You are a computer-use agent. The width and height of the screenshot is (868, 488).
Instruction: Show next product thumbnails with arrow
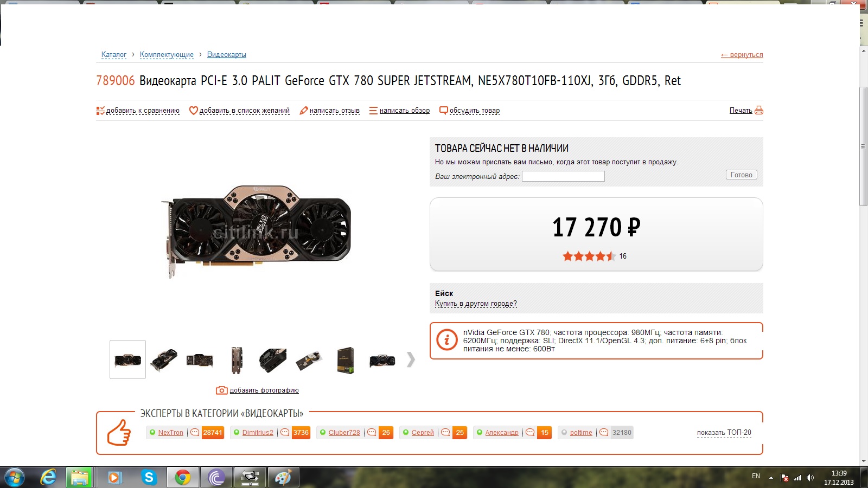tap(411, 359)
